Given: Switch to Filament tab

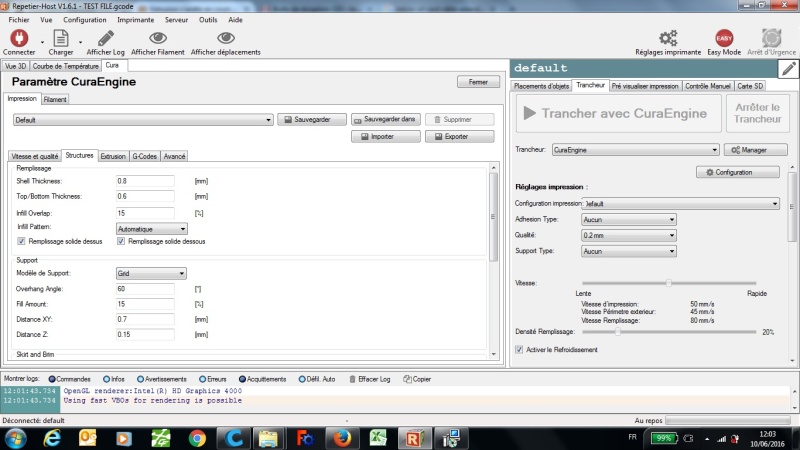Looking at the screenshot, I should [55, 99].
